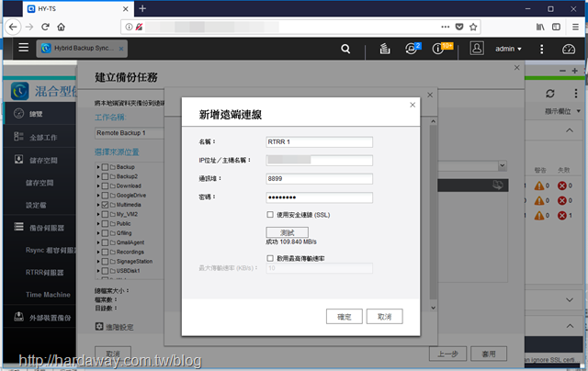
Task: Click the 密碼 password field
Action: (x=319, y=197)
